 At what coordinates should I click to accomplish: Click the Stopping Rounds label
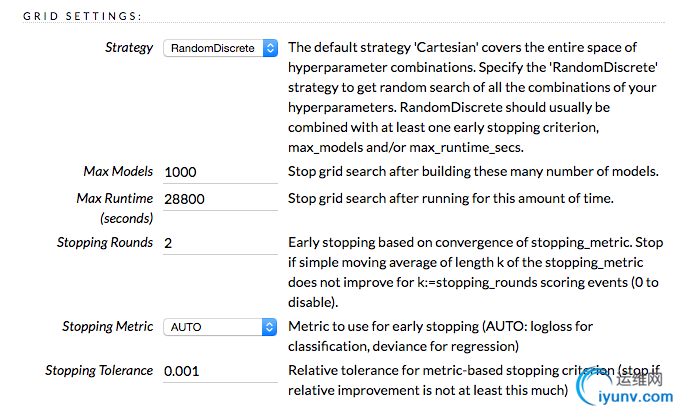tap(105, 242)
